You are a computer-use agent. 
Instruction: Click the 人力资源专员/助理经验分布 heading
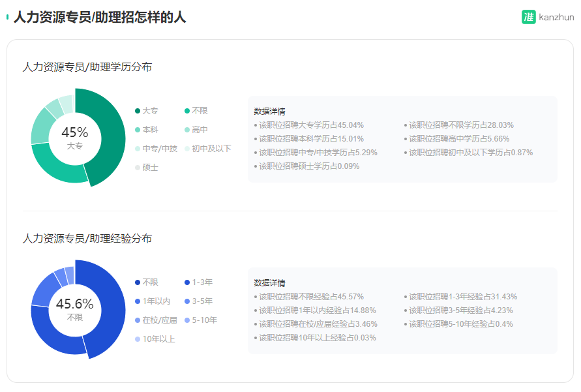pyautogui.click(x=87, y=239)
